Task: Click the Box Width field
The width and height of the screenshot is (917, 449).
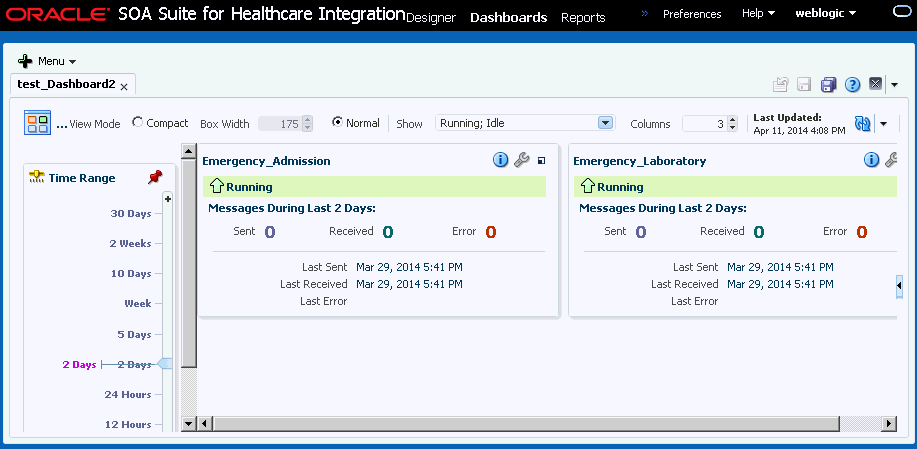Action: click(280, 124)
